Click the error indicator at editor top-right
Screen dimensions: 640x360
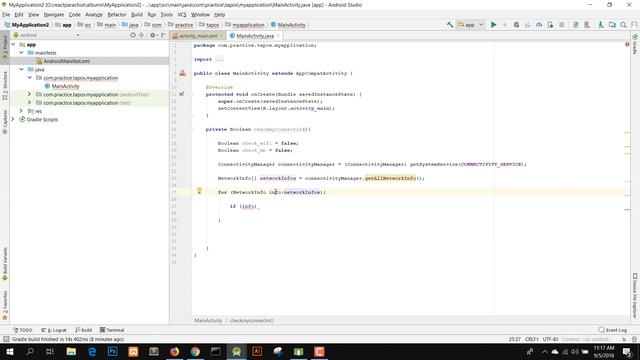point(627,44)
